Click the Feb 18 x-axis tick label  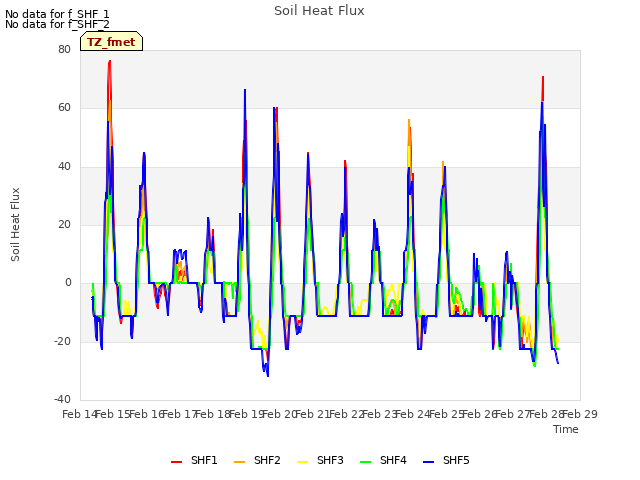pyautogui.click(x=213, y=414)
